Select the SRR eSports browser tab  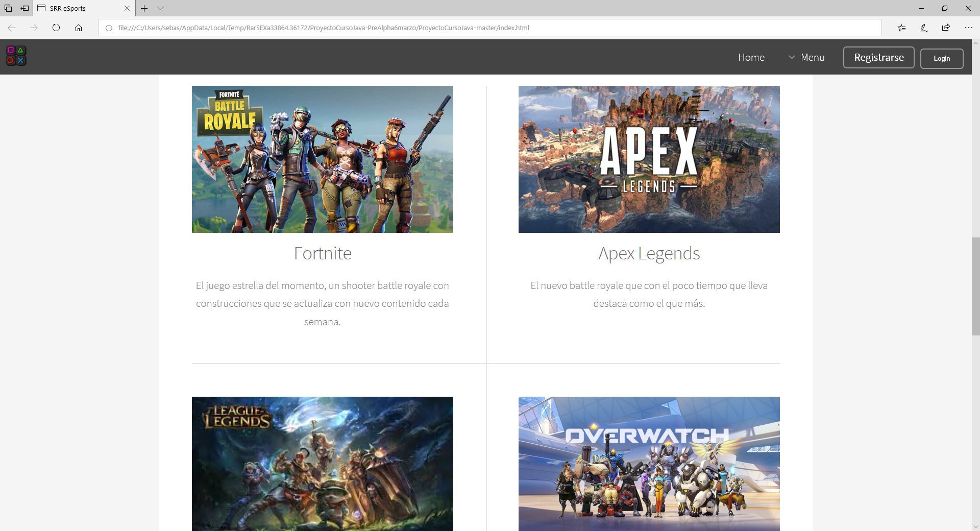[84, 8]
